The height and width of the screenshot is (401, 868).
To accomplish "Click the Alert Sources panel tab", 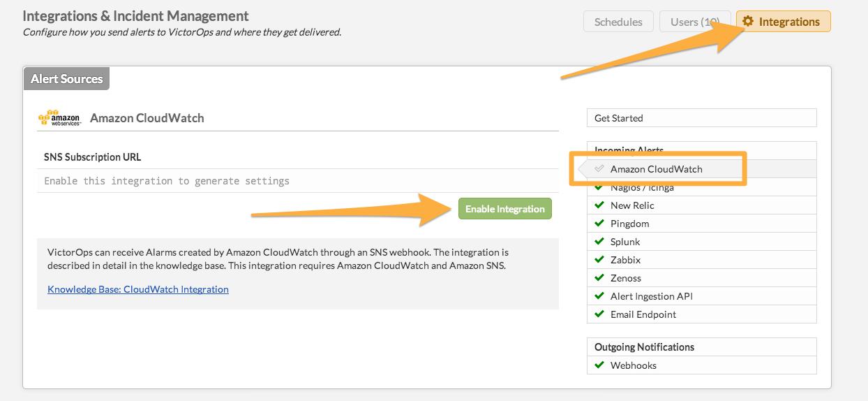I will coord(67,79).
